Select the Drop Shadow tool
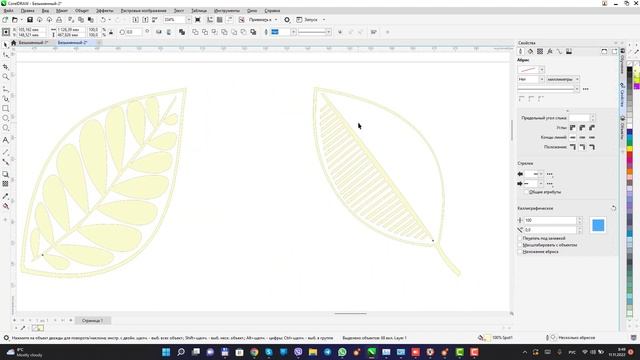Image resolution: width=640 pixels, height=360 pixels. [5, 174]
